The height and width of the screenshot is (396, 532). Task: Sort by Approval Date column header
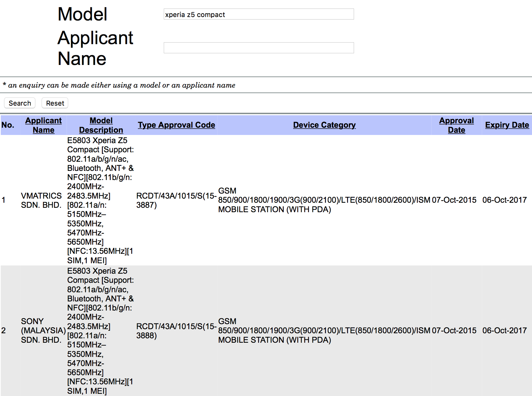pyautogui.click(x=457, y=125)
